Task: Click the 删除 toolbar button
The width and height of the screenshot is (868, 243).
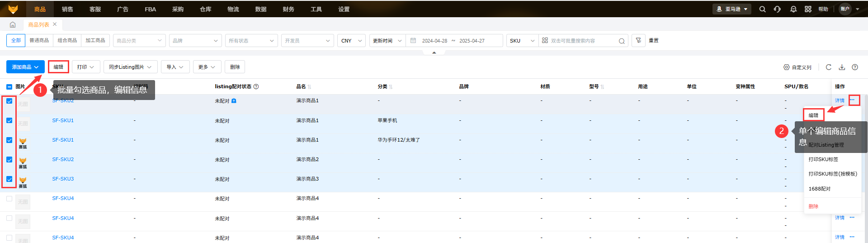Action: pos(235,67)
